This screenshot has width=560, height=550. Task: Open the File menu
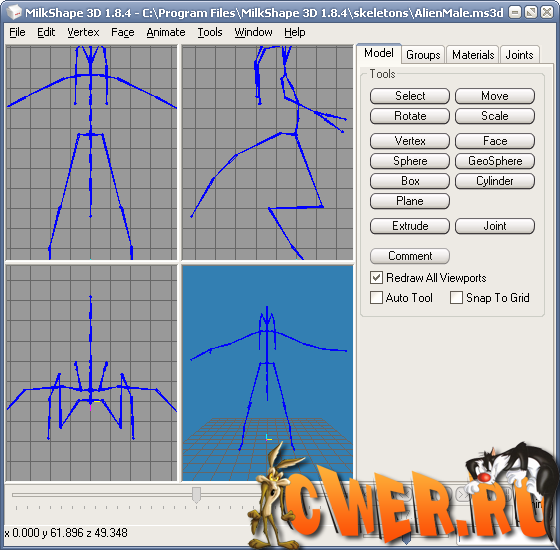point(17,32)
